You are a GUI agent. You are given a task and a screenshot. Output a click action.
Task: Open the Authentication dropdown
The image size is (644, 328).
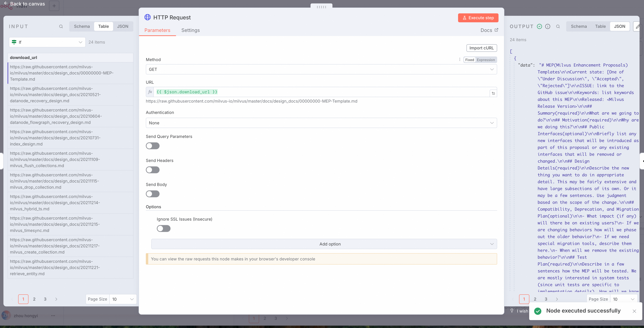[321, 123]
